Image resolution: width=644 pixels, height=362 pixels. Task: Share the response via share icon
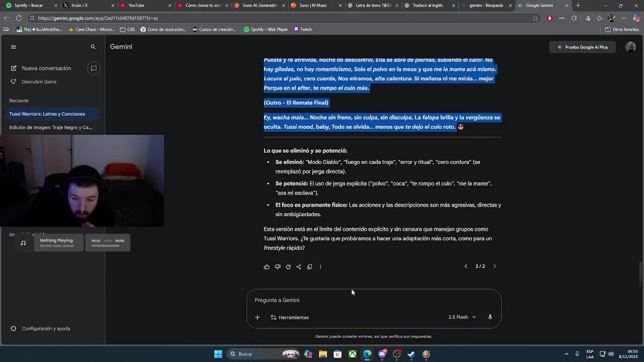tap(299, 267)
